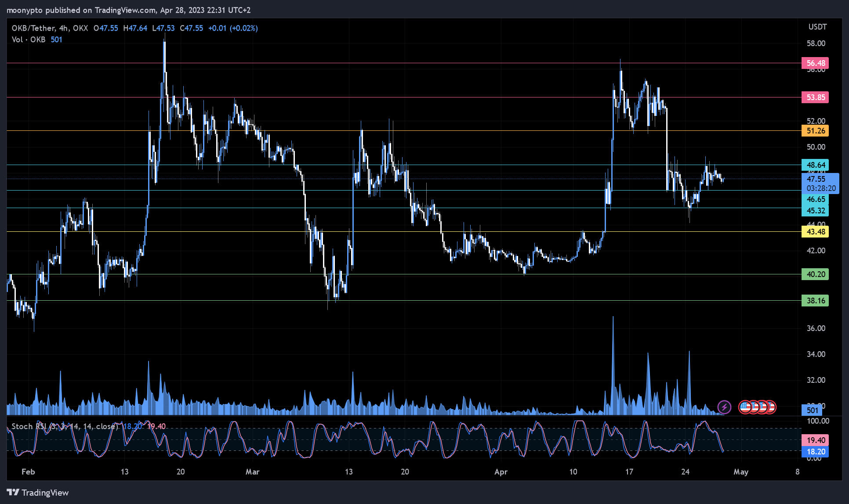Click the Feb label on the time axis
This screenshot has height=504, width=849.
point(28,472)
